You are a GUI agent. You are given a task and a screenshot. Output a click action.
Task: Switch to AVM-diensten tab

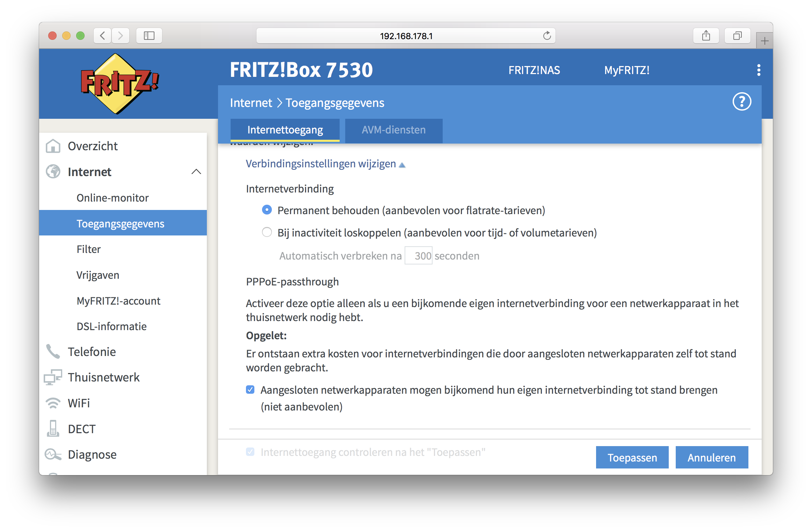(393, 130)
